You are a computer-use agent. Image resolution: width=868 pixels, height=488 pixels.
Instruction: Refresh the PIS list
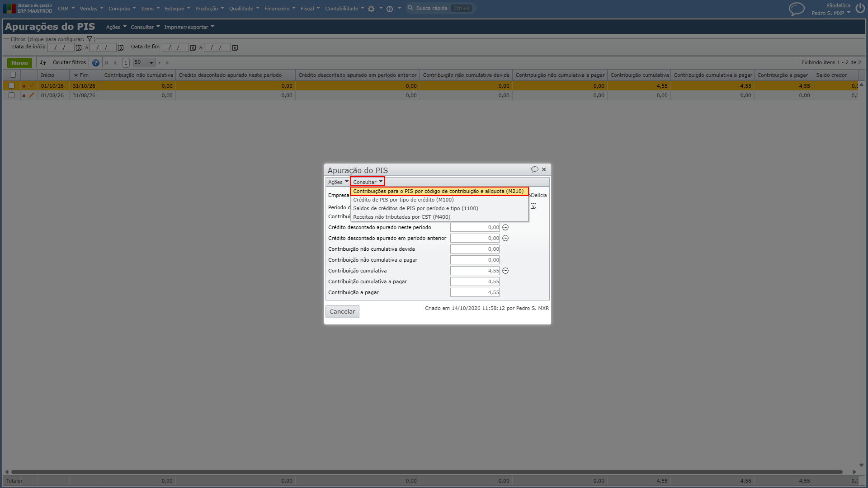click(x=43, y=63)
